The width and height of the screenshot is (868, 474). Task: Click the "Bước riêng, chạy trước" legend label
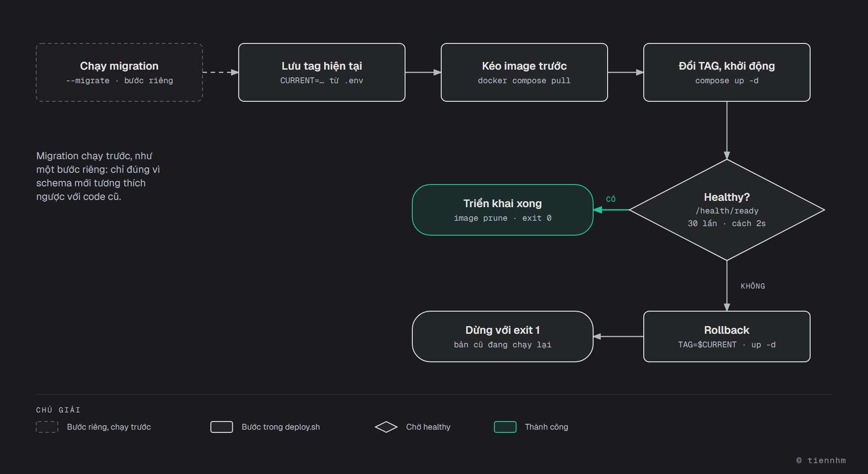tap(109, 427)
